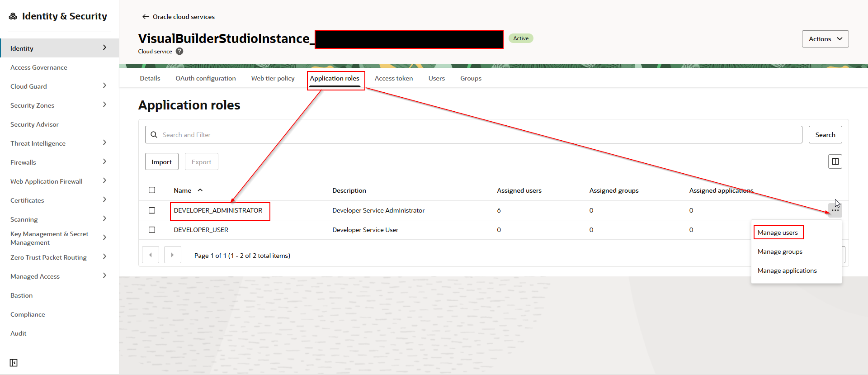Viewport: 868px width, 375px height.
Task: Click the Identity & Security header icon
Action: [x=13, y=16]
